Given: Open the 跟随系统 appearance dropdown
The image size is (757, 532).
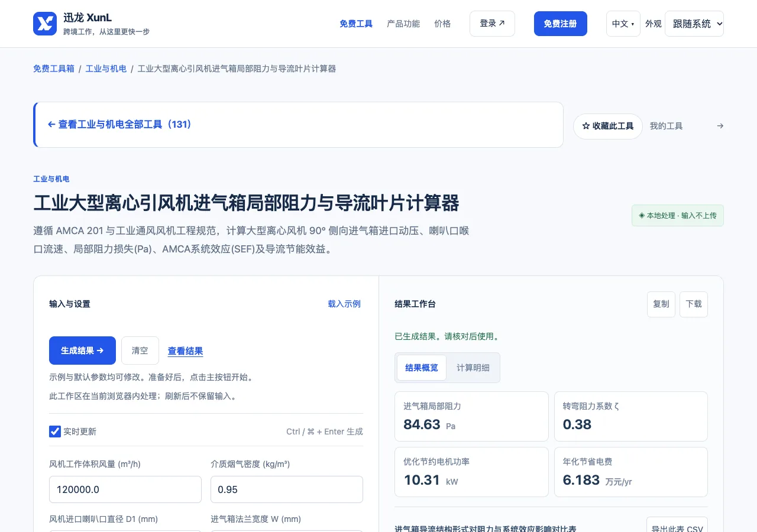Looking at the screenshot, I should click(x=694, y=24).
